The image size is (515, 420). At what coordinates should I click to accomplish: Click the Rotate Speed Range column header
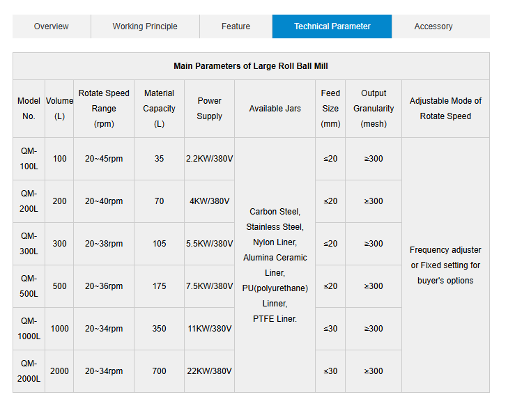click(104, 109)
